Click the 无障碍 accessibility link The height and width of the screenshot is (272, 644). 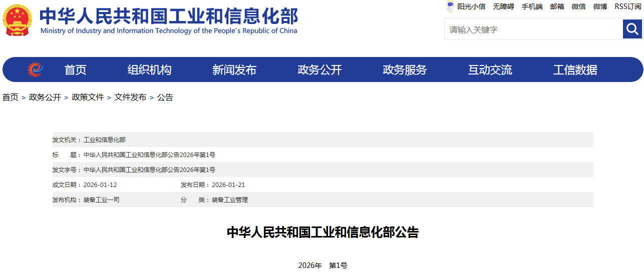point(503,6)
